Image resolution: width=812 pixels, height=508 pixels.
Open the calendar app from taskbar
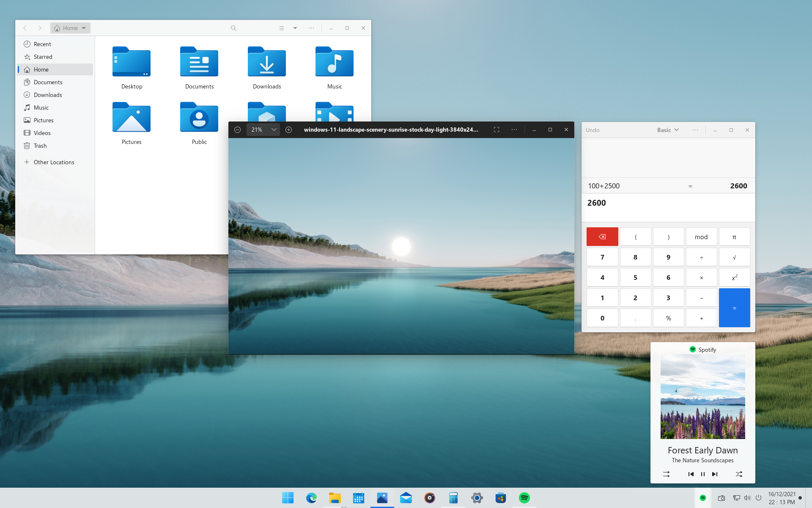[359, 498]
